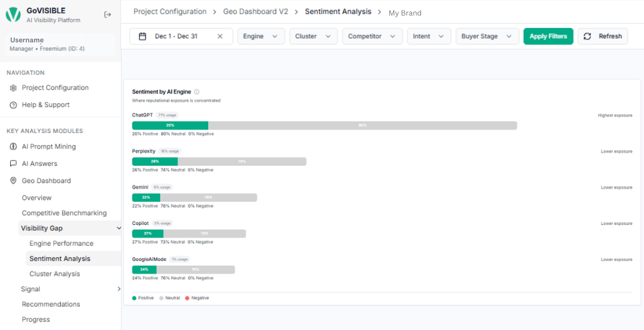Click the Sentiment by AI Engine title
Viewport: 644px width, 330px height.
point(162,92)
